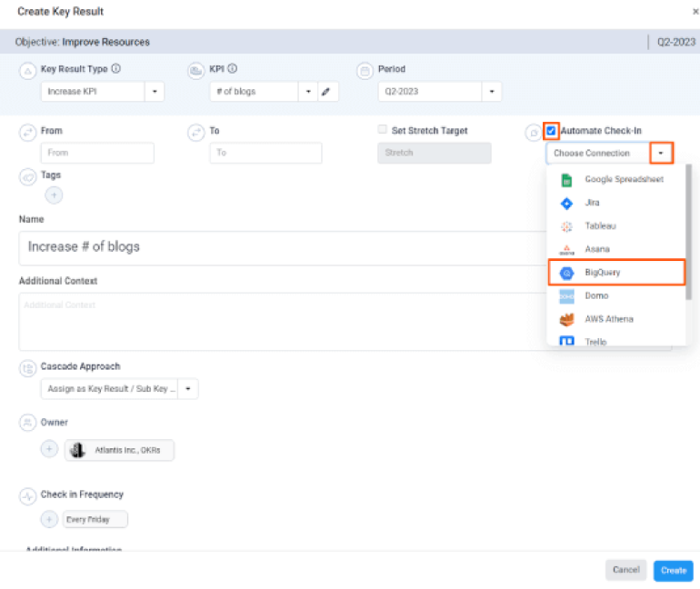Open the Period dropdown arrow
The width and height of the screenshot is (700, 589).
click(492, 92)
